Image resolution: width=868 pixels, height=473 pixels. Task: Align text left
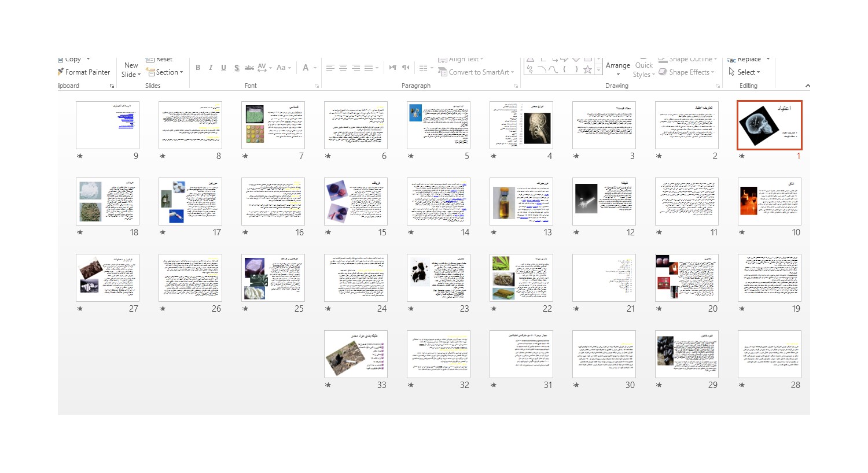[x=330, y=68]
